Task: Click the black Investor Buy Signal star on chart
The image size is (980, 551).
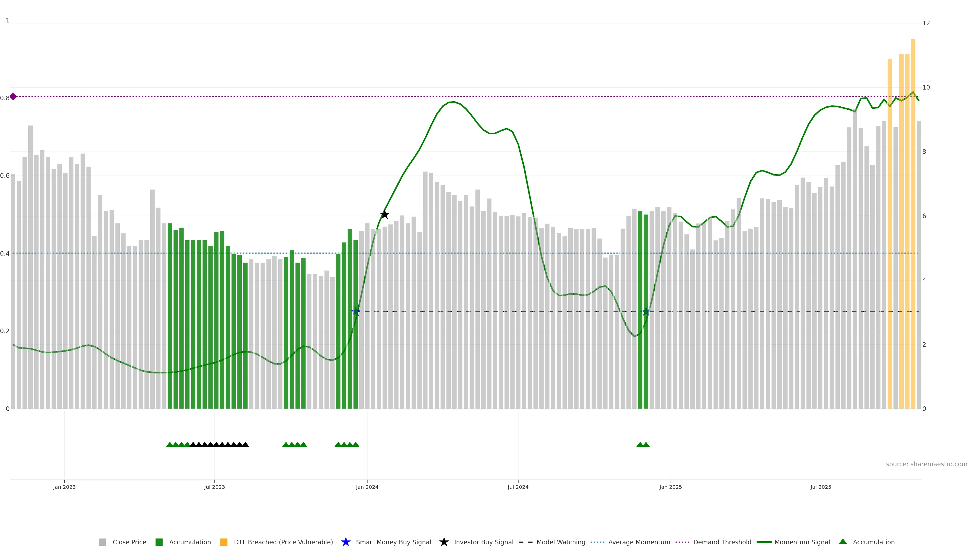Action: [384, 215]
